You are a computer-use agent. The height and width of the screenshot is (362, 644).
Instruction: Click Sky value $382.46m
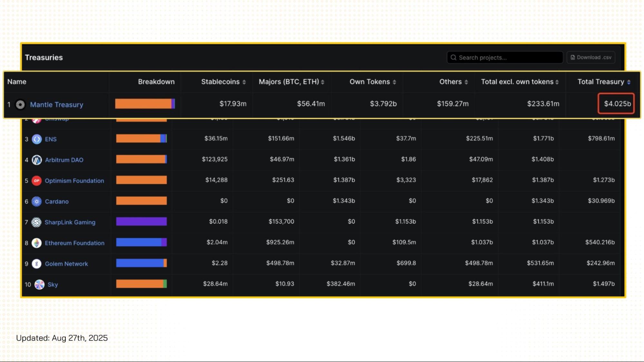point(341,284)
